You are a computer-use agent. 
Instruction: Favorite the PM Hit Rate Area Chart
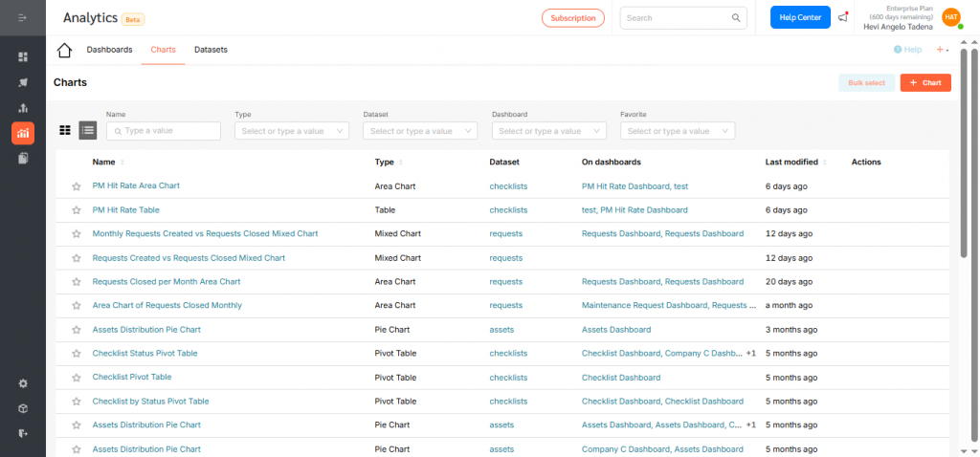76,186
